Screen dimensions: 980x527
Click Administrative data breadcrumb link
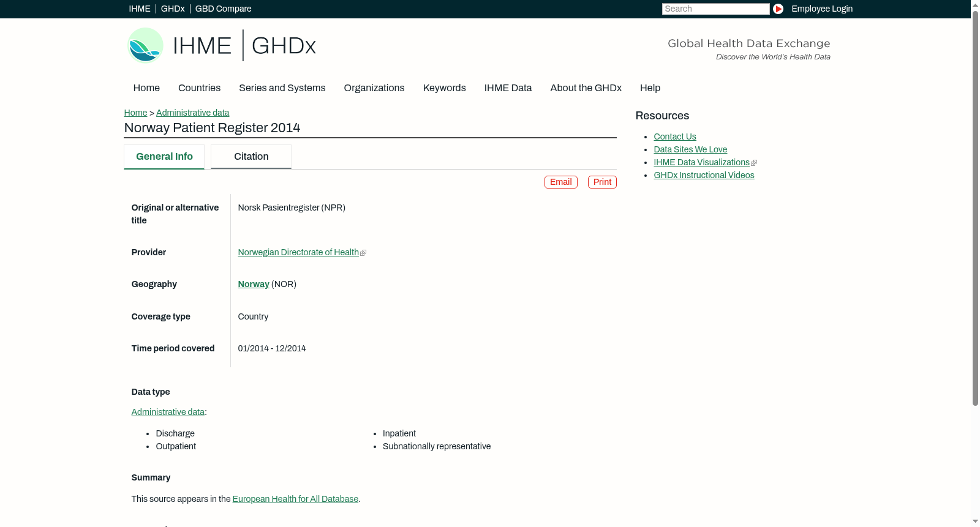pyautogui.click(x=192, y=113)
